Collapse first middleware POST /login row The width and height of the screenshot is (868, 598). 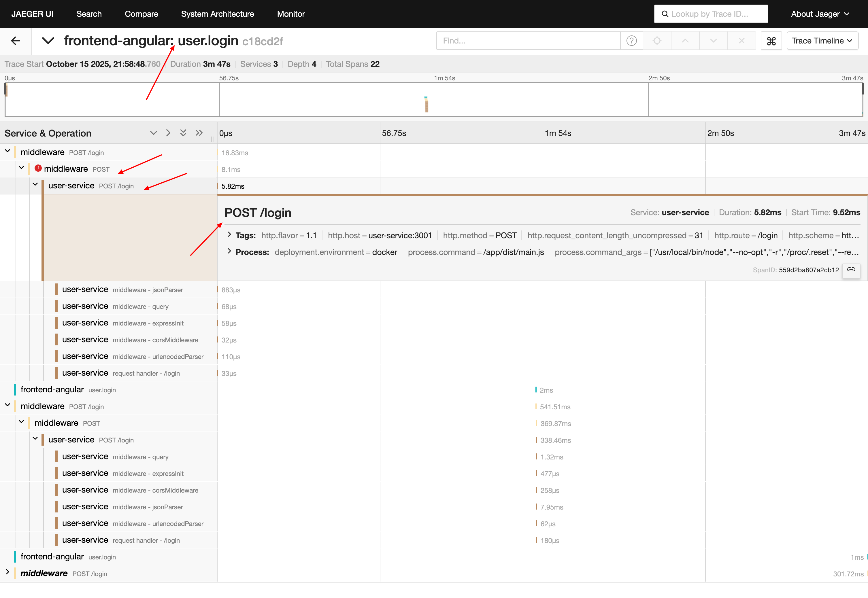coord(7,152)
